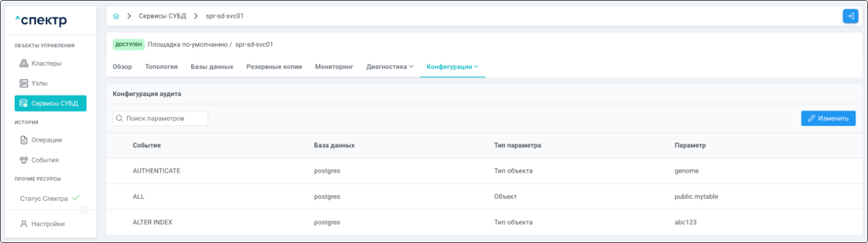Collapse the sidebar with the round arrow
Screen dimensions: 868x243
pos(84,210)
